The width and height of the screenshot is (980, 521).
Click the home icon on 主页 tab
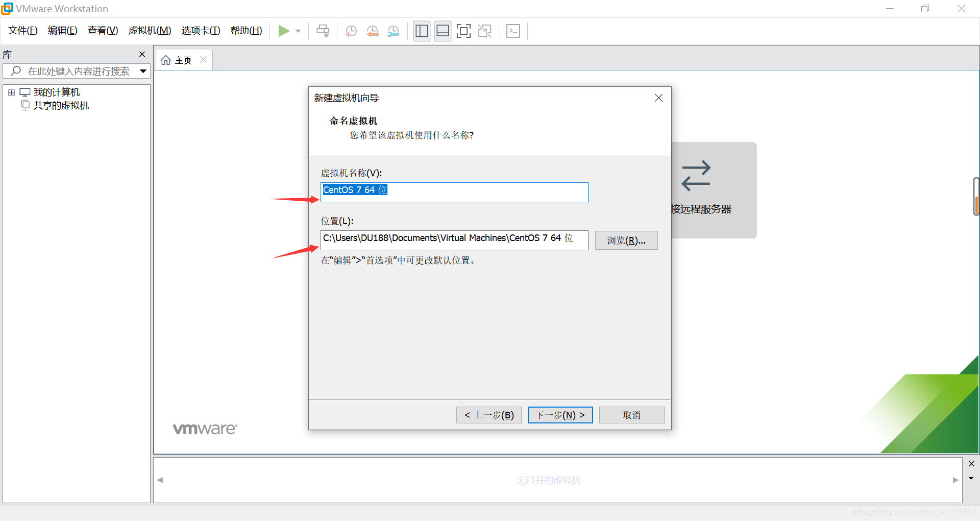tap(166, 60)
